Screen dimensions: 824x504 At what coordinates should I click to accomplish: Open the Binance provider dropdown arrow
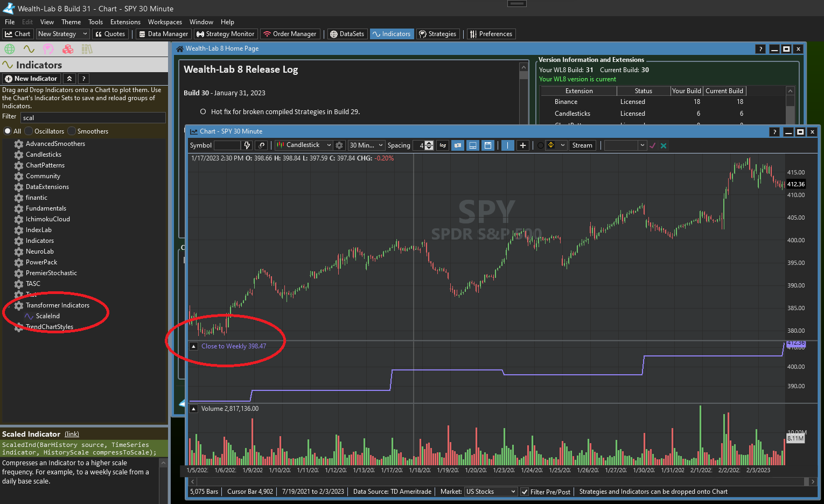click(563, 145)
